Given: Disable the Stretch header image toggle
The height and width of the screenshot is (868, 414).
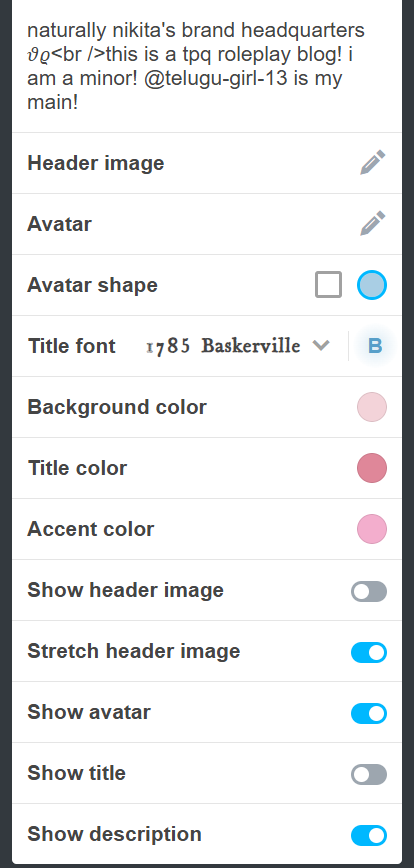Looking at the screenshot, I should [369, 652].
